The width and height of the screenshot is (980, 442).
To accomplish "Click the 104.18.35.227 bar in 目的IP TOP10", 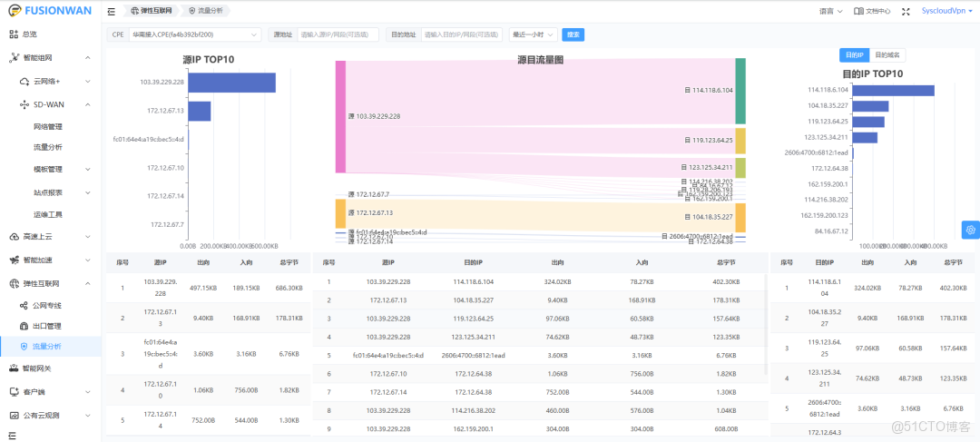I will click(870, 106).
